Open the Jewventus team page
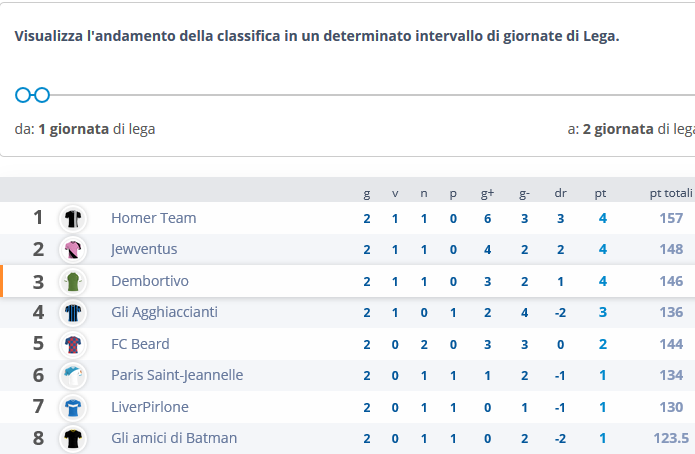695x454 pixels. 144,249
